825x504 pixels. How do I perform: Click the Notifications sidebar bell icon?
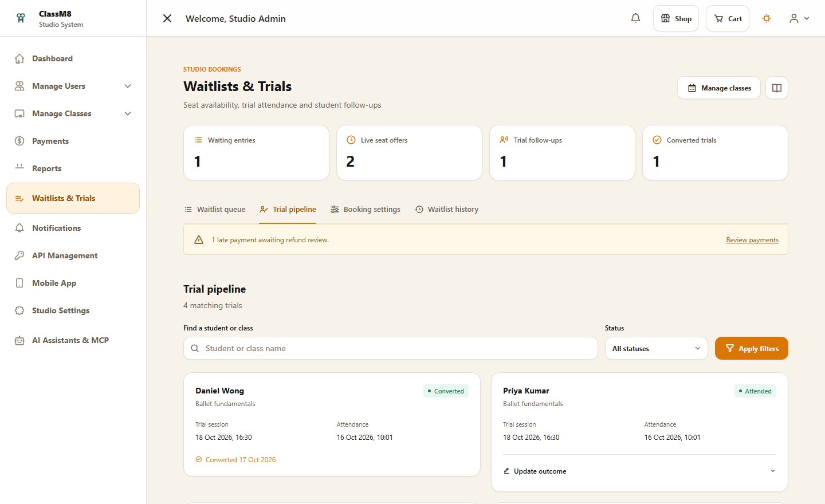[19, 228]
